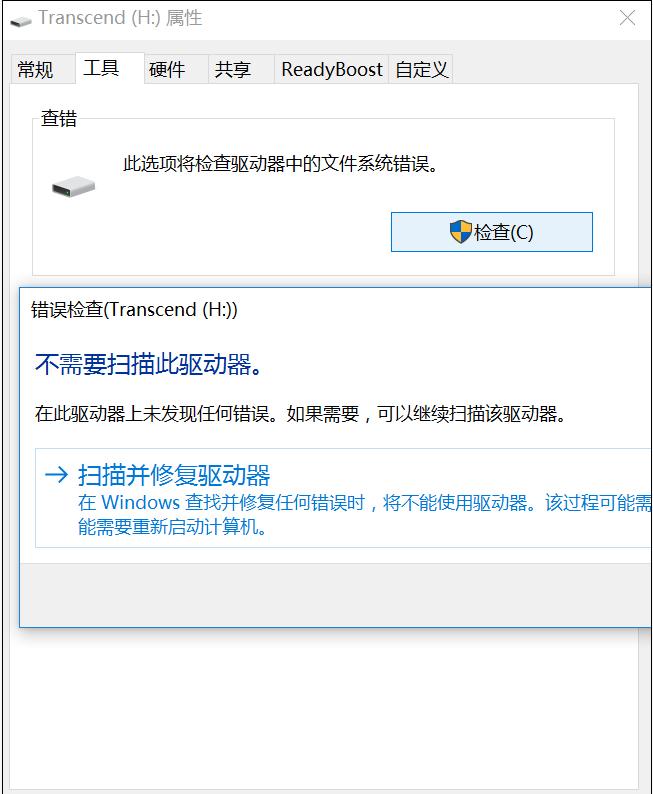653x794 pixels.
Task: Click the 查错 group label
Action: (59, 118)
